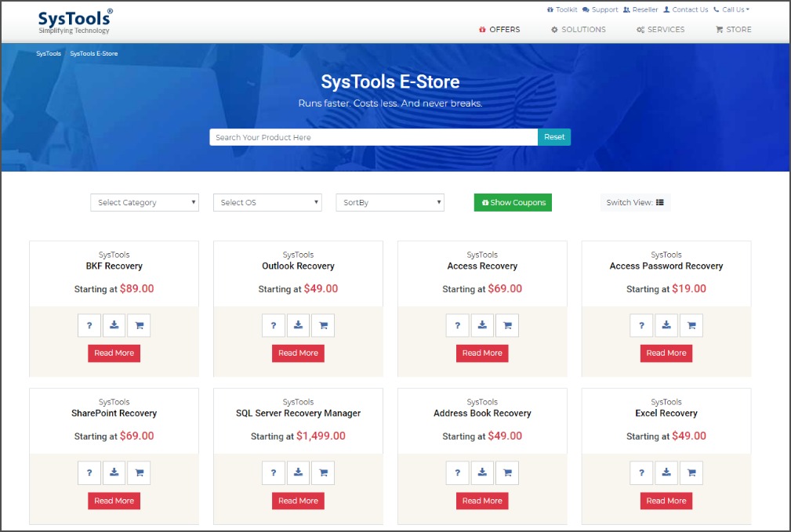791x532 pixels.
Task: Click the Reset search button
Action: pos(554,136)
